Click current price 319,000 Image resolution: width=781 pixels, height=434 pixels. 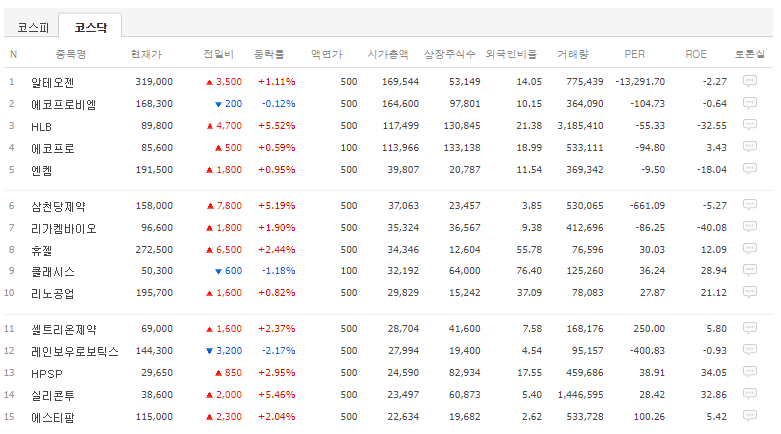[154, 81]
